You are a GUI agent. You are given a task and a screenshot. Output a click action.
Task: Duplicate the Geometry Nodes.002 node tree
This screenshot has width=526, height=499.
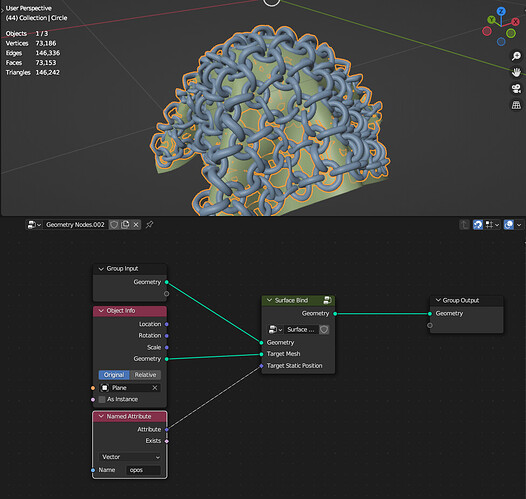(x=125, y=225)
